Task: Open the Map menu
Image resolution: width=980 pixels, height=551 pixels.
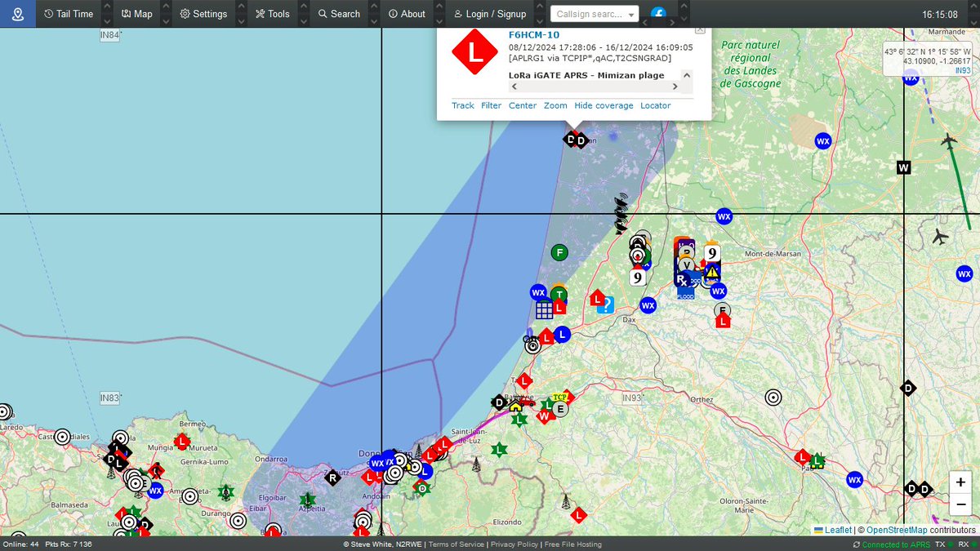Action: point(137,14)
